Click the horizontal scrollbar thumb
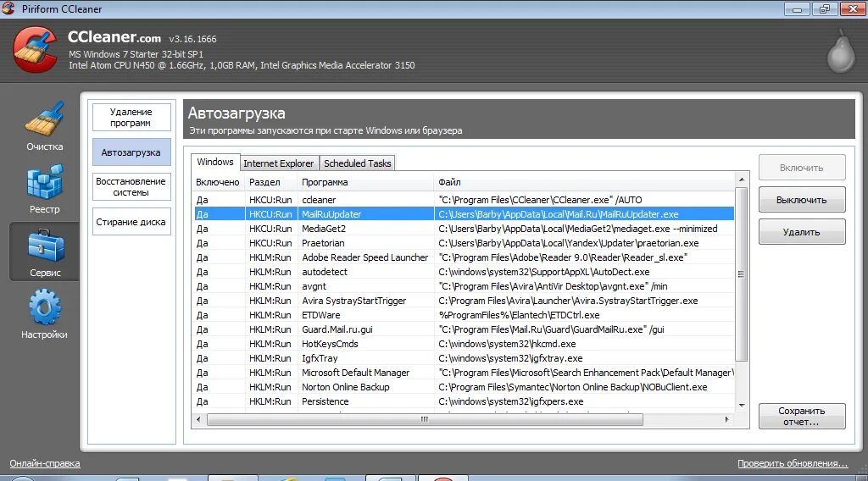Image resolution: width=868 pixels, height=481 pixels. tap(425, 420)
